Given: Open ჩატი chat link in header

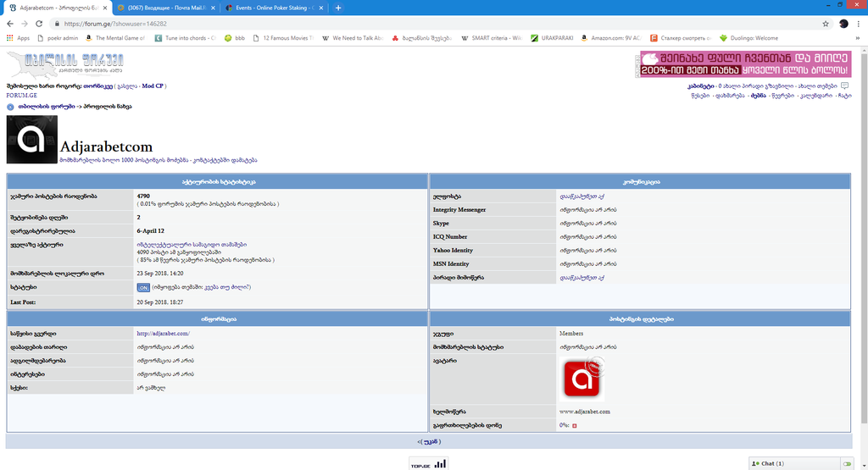Looking at the screenshot, I should [x=844, y=96].
